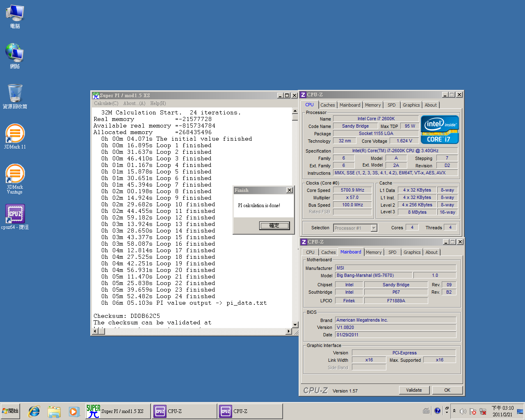Open Windows Media Player on taskbar
The width and height of the screenshot is (525, 420).
tap(73, 411)
